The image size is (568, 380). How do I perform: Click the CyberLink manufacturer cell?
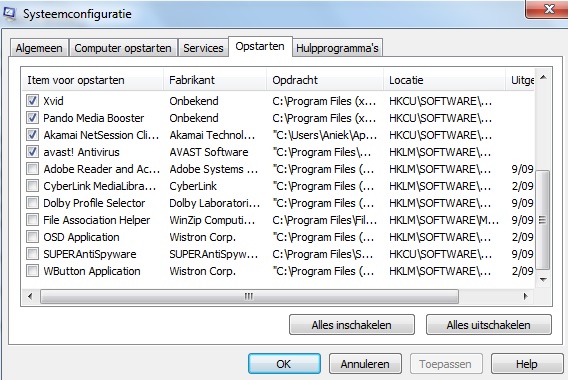coord(193,186)
